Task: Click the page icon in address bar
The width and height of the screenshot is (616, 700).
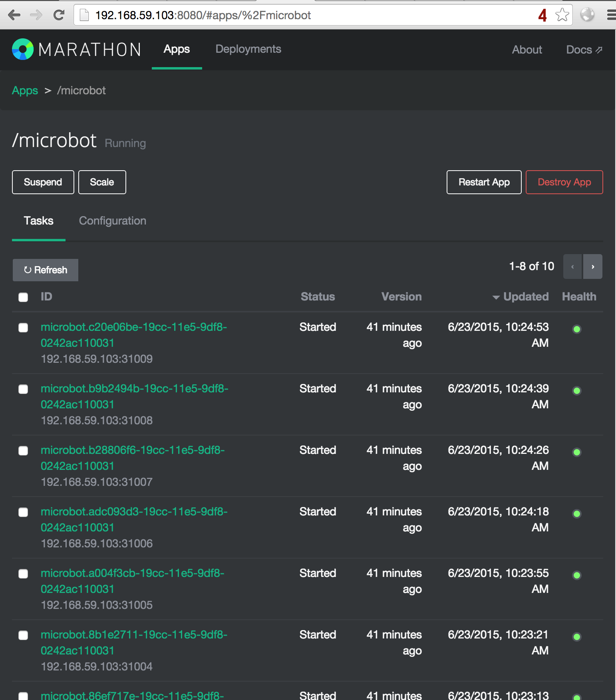Action: (84, 15)
